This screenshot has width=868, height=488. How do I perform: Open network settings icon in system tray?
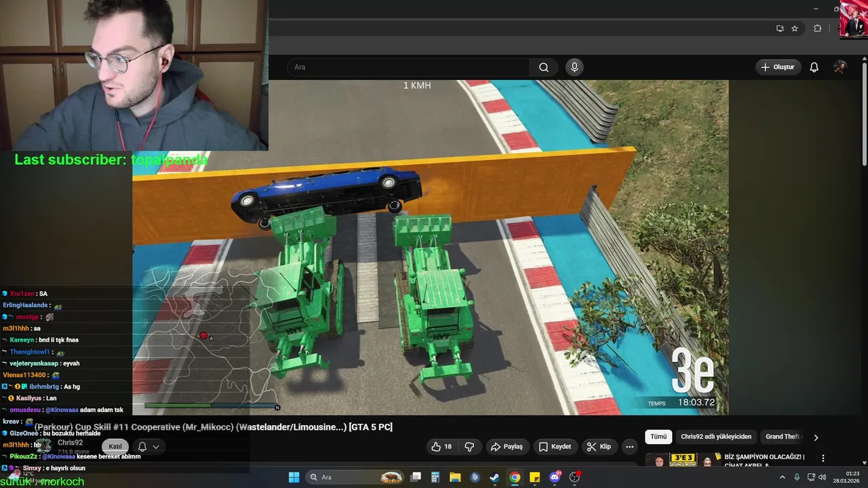(x=810, y=477)
